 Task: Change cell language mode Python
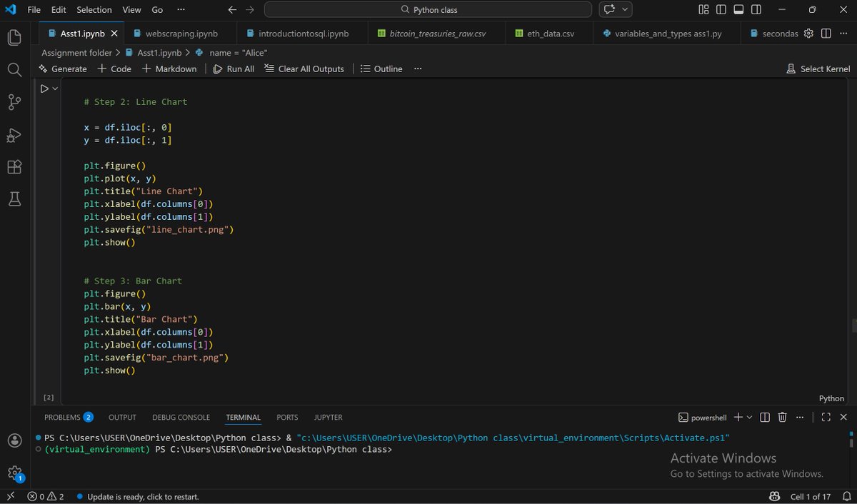[x=831, y=398]
